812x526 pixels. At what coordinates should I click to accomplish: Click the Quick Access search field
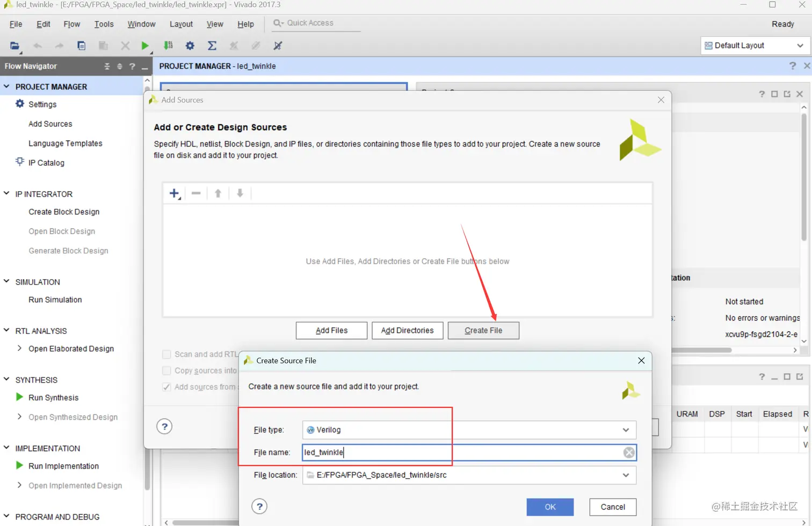[x=317, y=23]
